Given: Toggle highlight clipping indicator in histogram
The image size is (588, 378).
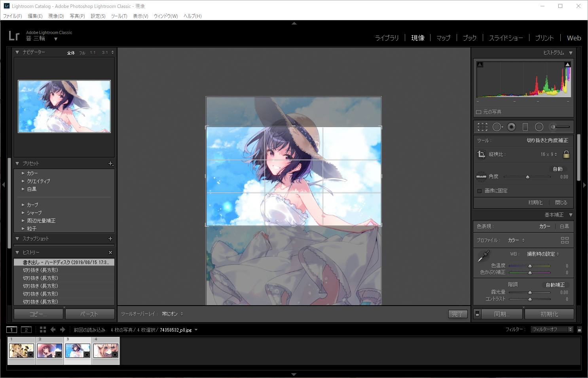Looking at the screenshot, I should point(567,64).
